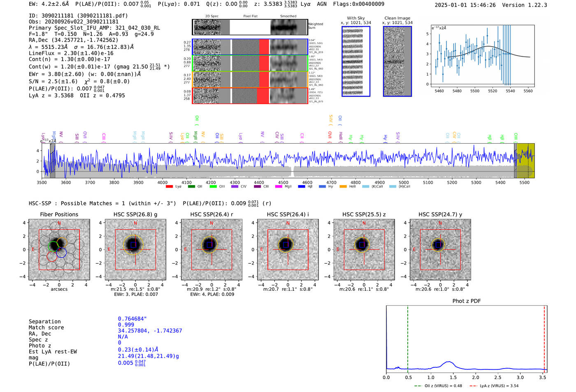Click the emission line fit plot
Viewport: 576px width, 392px height.
(x=482, y=56)
